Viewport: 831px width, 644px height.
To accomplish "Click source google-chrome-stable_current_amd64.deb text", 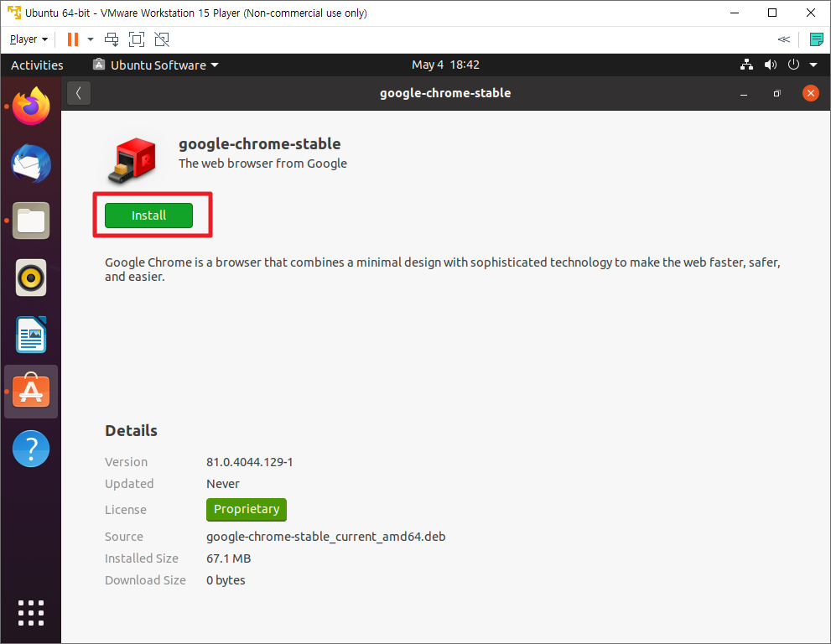I will (x=326, y=537).
